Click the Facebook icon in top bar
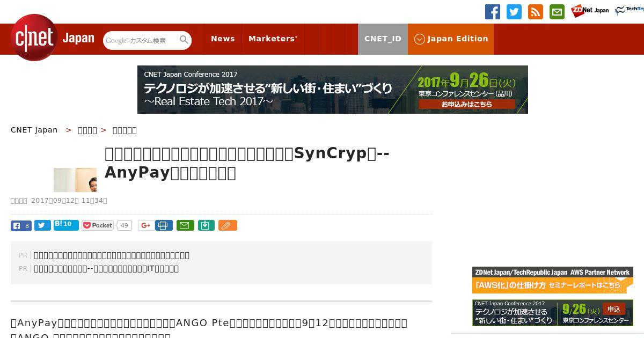The height and width of the screenshot is (338, 644). [493, 12]
